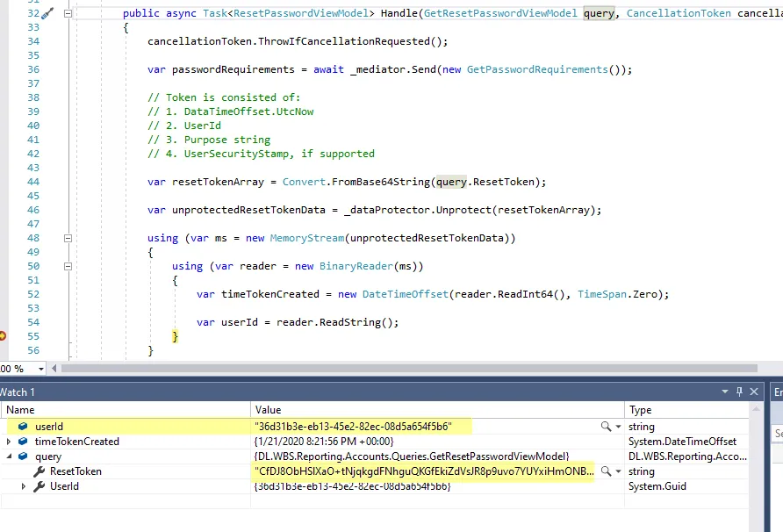This screenshot has width=783, height=532.
Task: Collapse the using MemoryStream block at line 48
Action: pos(68,238)
